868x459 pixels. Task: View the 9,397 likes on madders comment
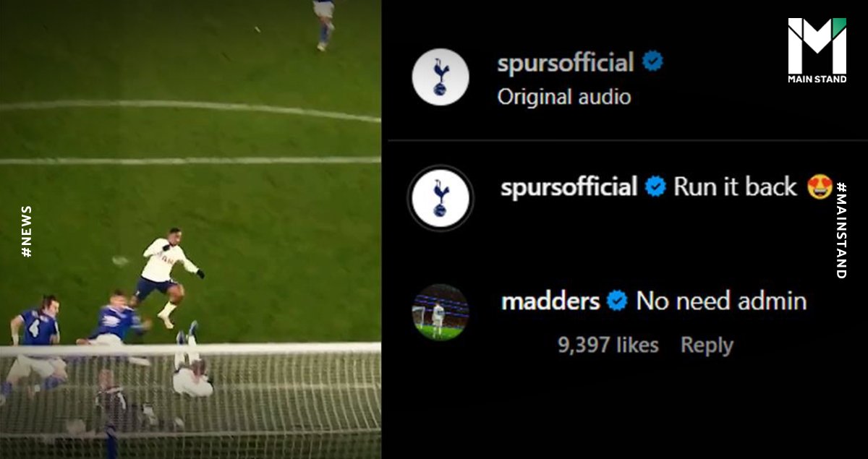[x=608, y=346]
